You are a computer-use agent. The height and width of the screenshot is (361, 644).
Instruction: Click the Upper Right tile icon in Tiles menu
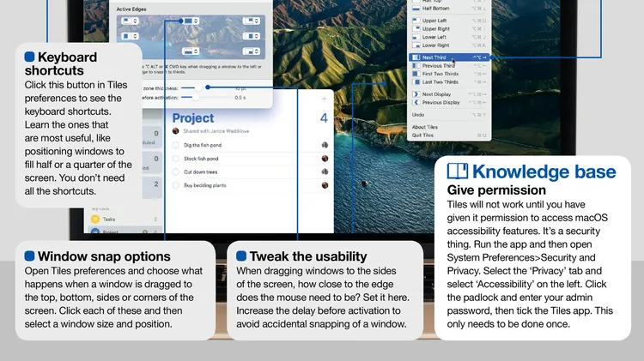(x=416, y=28)
